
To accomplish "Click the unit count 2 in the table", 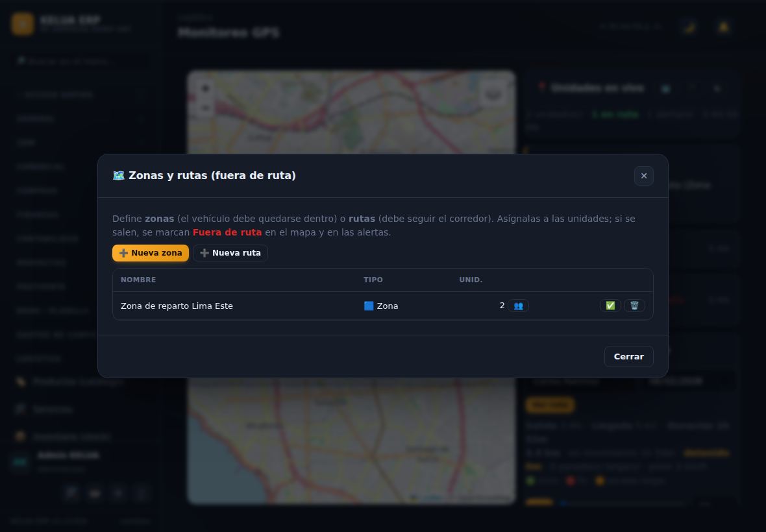I will coord(502,306).
